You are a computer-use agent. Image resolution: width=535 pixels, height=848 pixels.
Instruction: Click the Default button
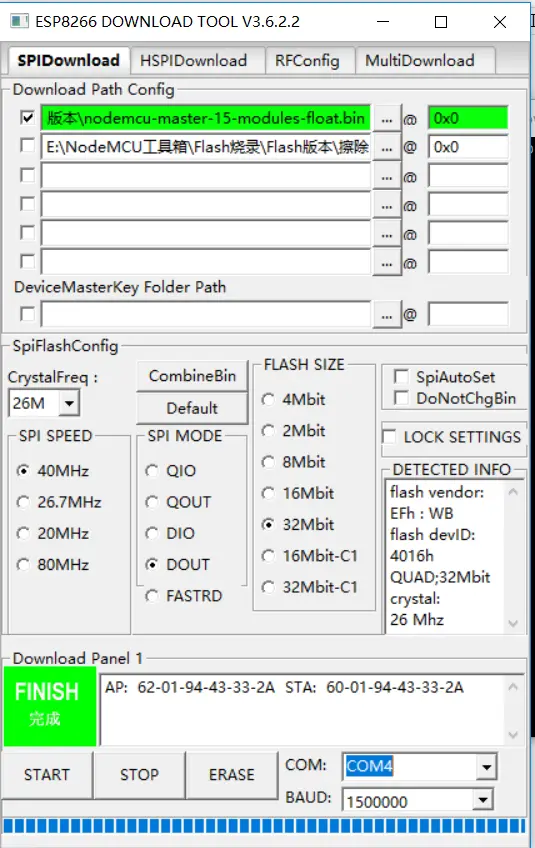(x=192, y=408)
